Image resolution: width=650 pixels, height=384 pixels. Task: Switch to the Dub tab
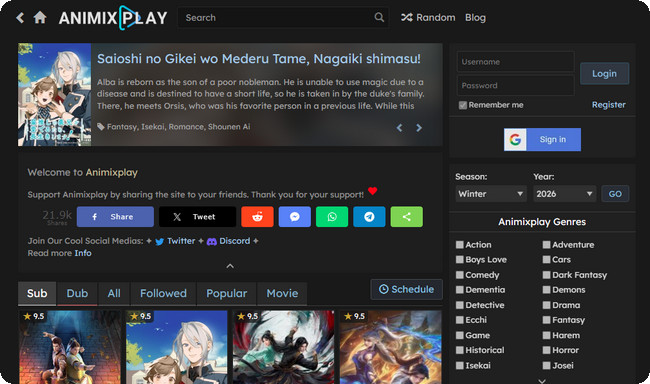(x=77, y=294)
